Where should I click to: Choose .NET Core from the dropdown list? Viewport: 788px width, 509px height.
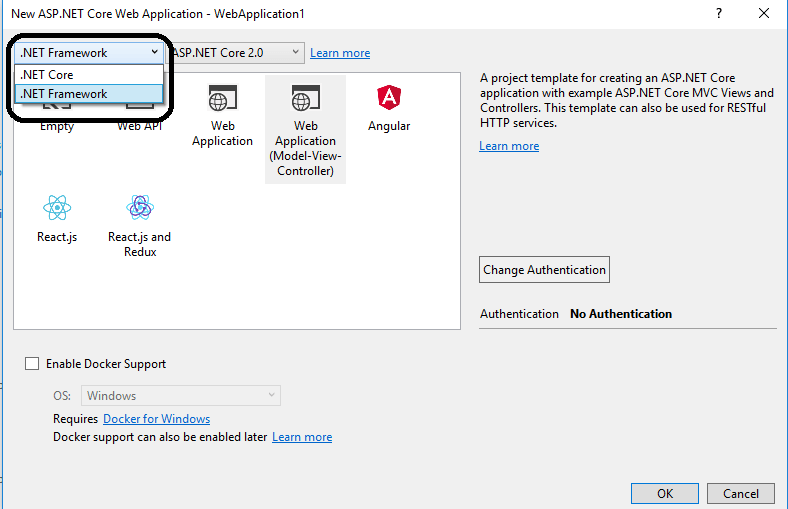tap(88, 75)
